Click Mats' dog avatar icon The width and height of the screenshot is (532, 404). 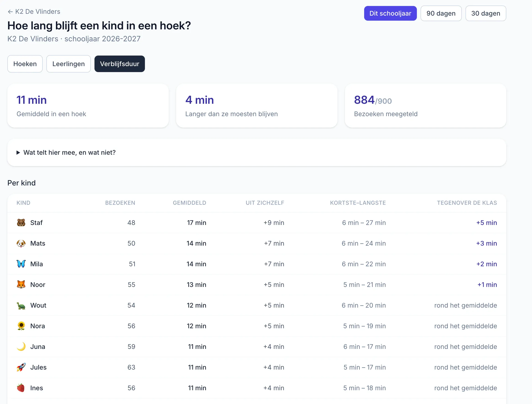click(x=21, y=243)
